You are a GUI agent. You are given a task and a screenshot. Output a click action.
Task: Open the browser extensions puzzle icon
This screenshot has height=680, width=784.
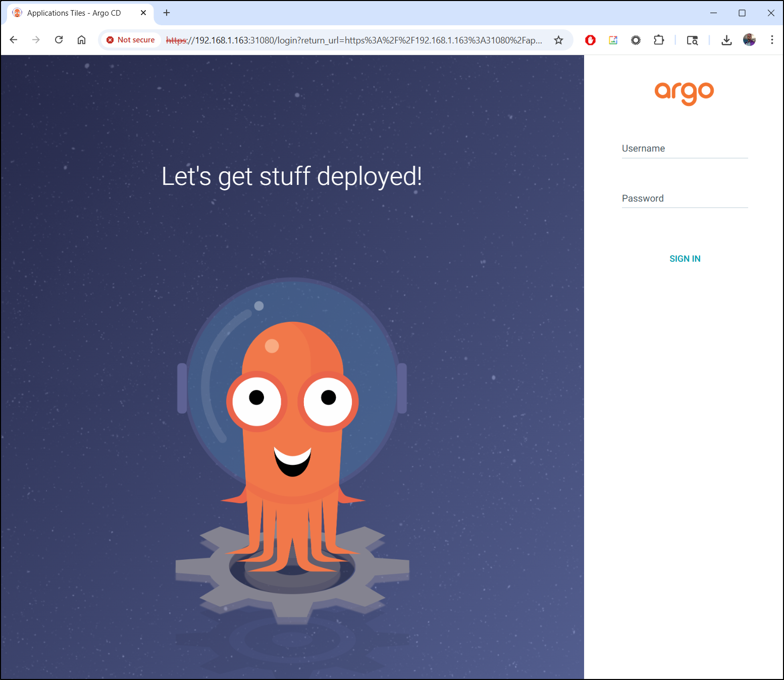coord(659,40)
